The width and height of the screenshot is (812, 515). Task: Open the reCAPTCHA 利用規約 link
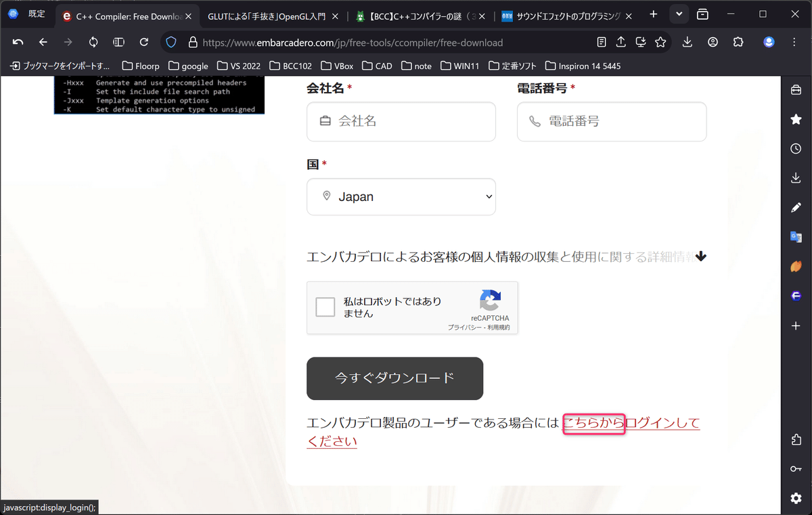coord(499,328)
